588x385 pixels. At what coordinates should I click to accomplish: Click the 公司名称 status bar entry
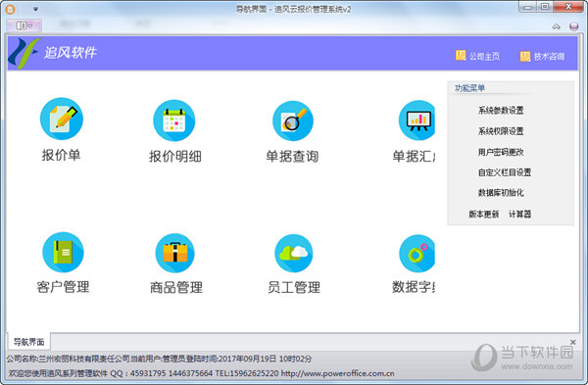(x=69, y=359)
